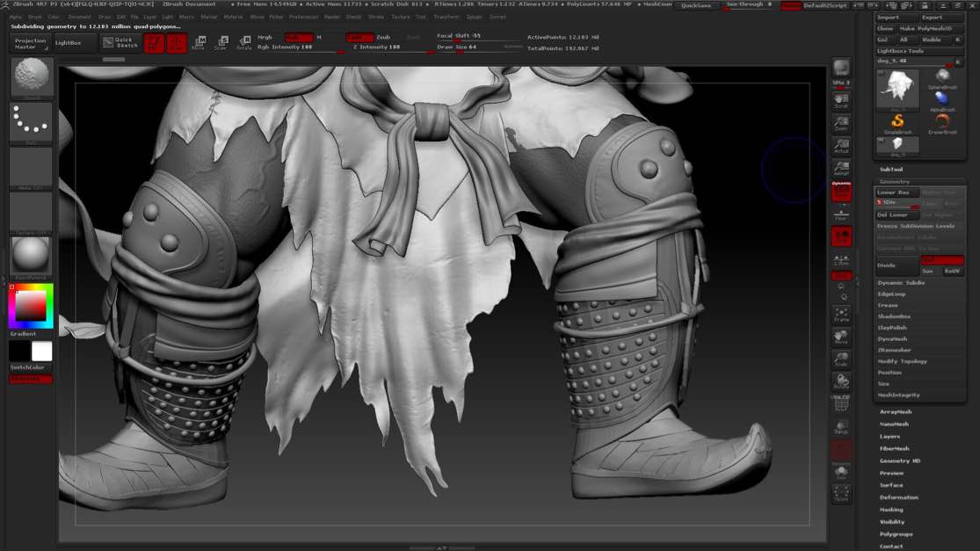Open the Stroke menu

376,17
